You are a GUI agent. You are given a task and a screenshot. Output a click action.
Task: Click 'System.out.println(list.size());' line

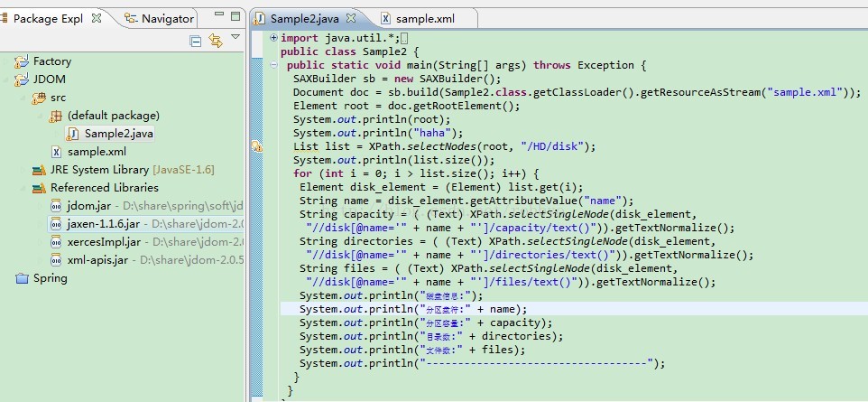point(394,160)
